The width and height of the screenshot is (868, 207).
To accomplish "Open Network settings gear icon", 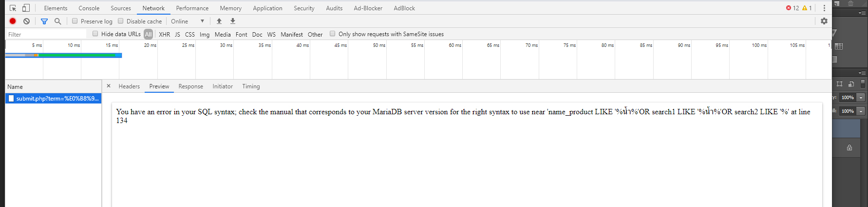I will pos(824,21).
